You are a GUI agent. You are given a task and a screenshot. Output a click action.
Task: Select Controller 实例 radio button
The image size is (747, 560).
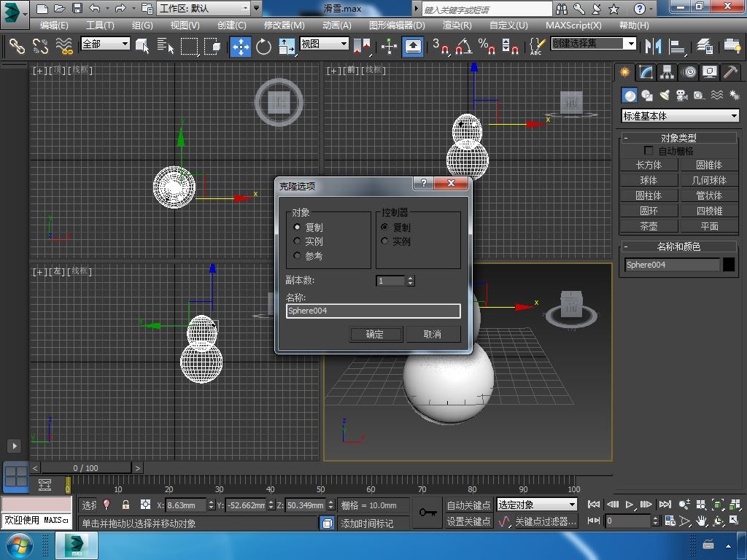(x=384, y=241)
